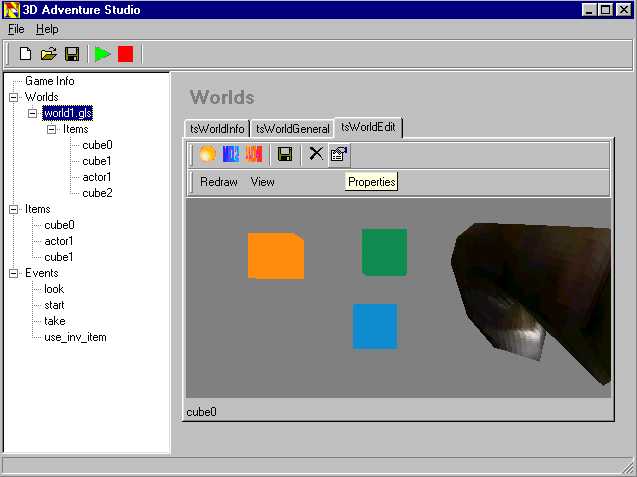The width and height of the screenshot is (637, 477).
Task: Delete selected object with X icon
Action: (x=316, y=154)
